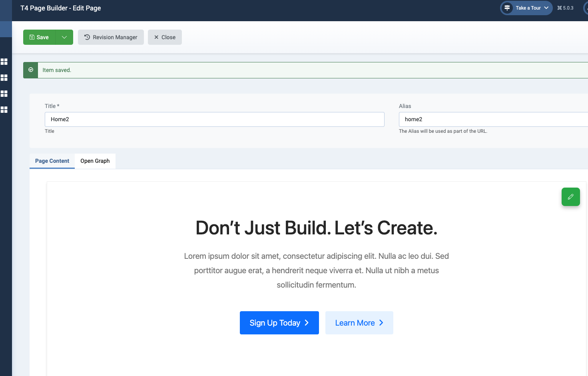
Task: Click the bottom grid icon in sidebar
Action: pos(4,110)
